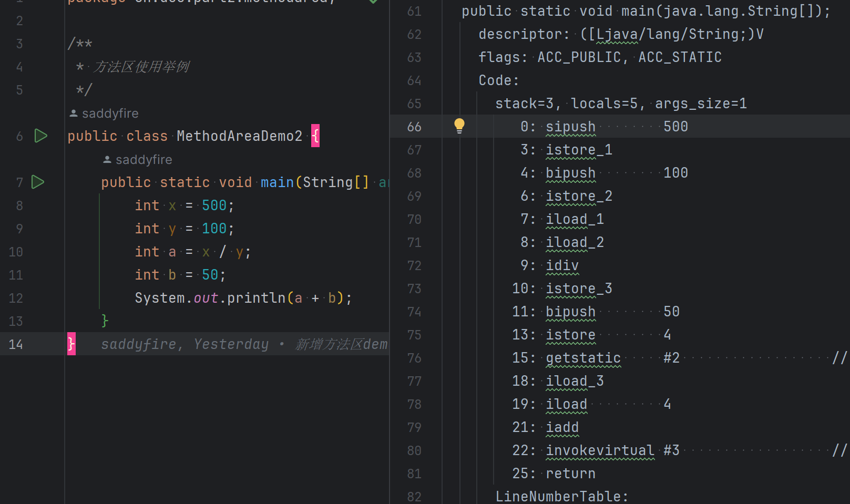This screenshot has height=504, width=850.
Task: Click the saddyfire author hint above main
Action: point(144,160)
